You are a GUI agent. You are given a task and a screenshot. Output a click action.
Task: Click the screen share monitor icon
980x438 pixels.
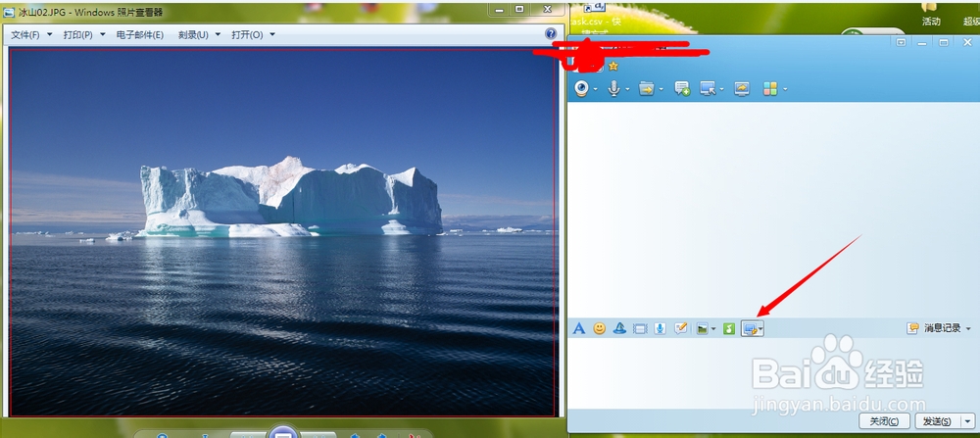click(x=741, y=89)
